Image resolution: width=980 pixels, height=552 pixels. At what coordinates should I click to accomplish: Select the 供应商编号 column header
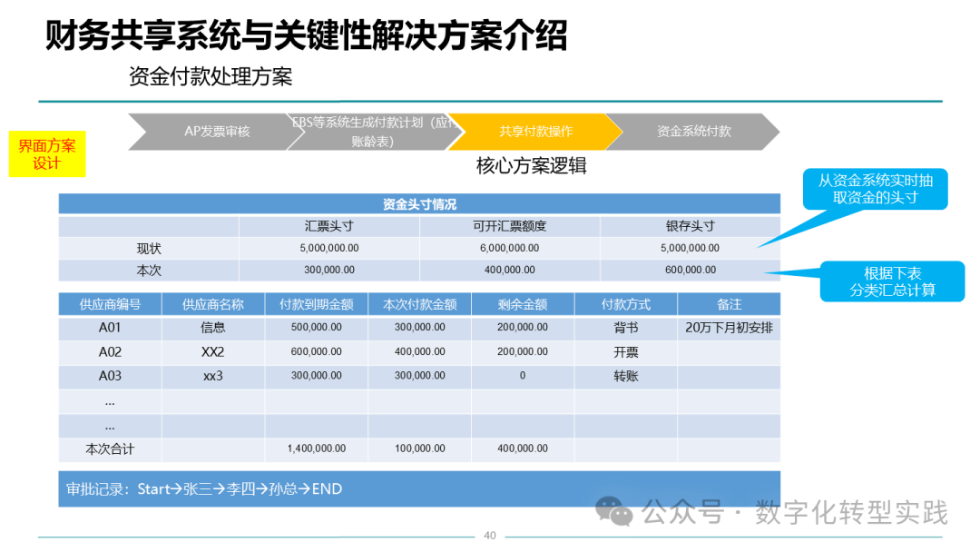click(110, 304)
